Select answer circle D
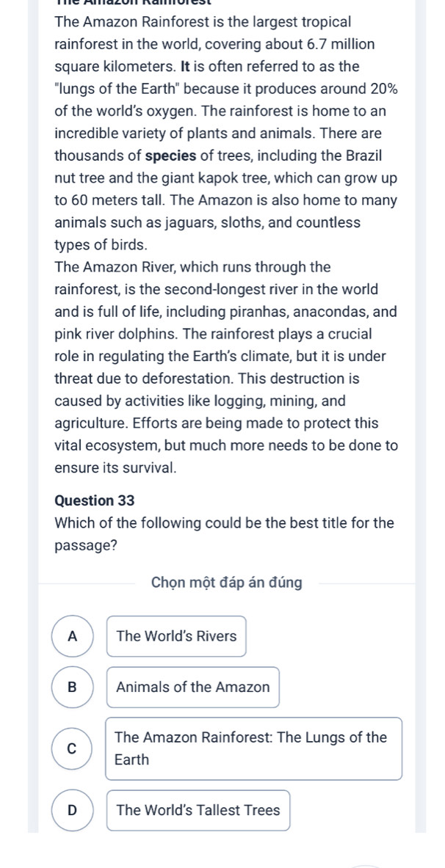The width and height of the screenshot is (445, 868). [x=72, y=811]
